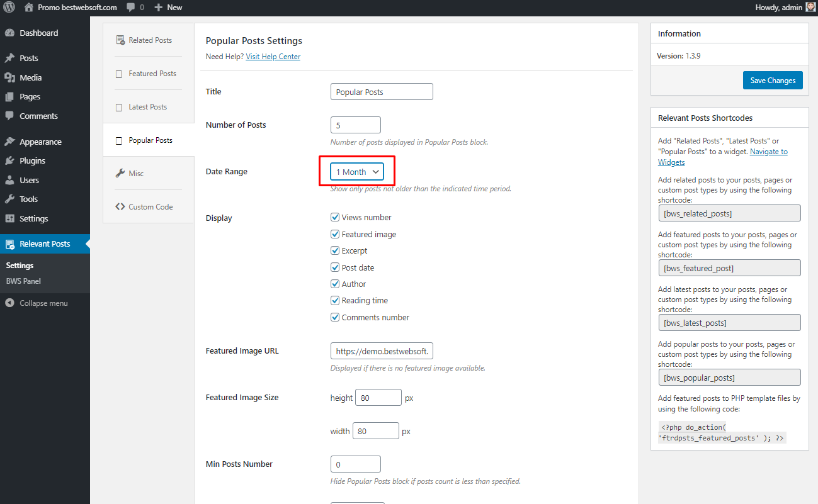Click the home icon beside Promo bestwebsoft.com
Viewport: 818px width, 504px height.
pyautogui.click(x=29, y=8)
